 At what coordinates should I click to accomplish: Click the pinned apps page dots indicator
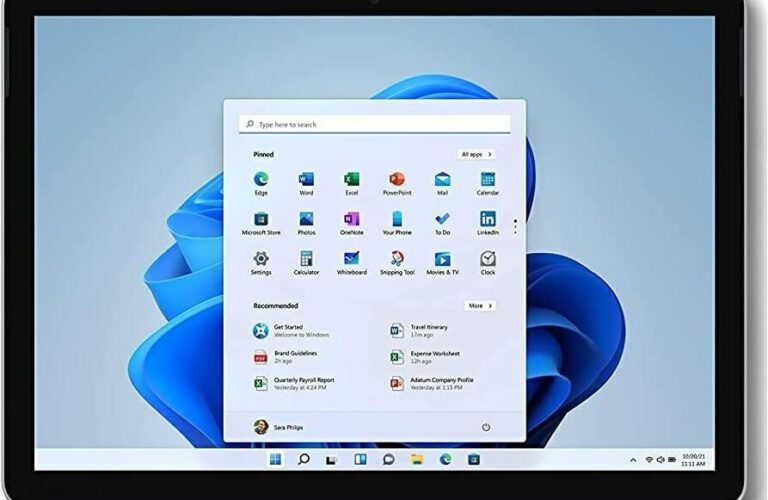coord(515,226)
